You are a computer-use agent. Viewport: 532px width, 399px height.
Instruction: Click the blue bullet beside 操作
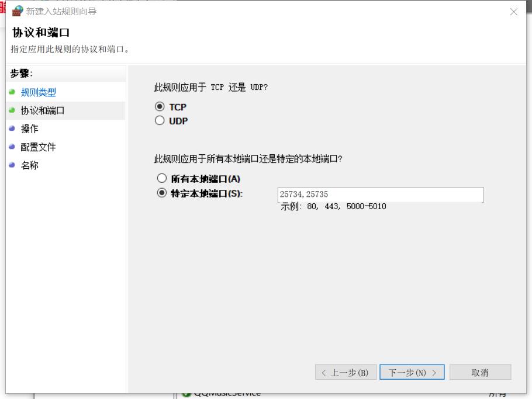coord(12,128)
